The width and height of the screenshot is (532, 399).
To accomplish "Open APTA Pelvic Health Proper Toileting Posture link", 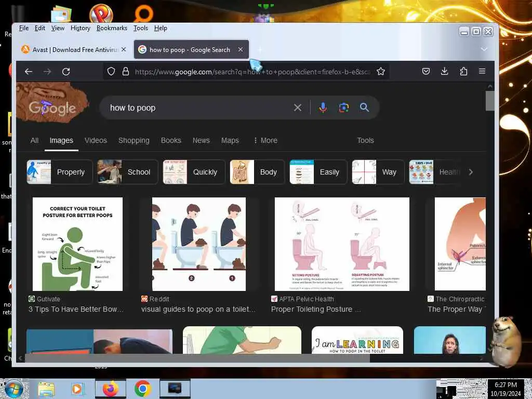I will point(315,309).
